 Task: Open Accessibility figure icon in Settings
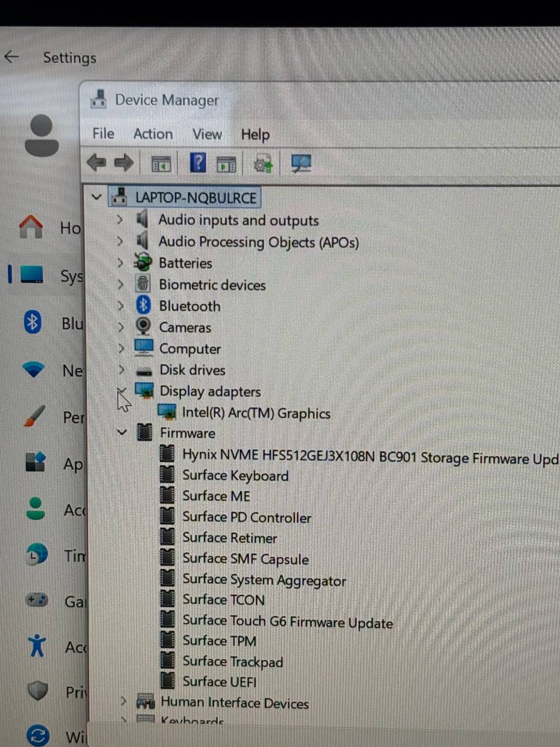[37, 645]
